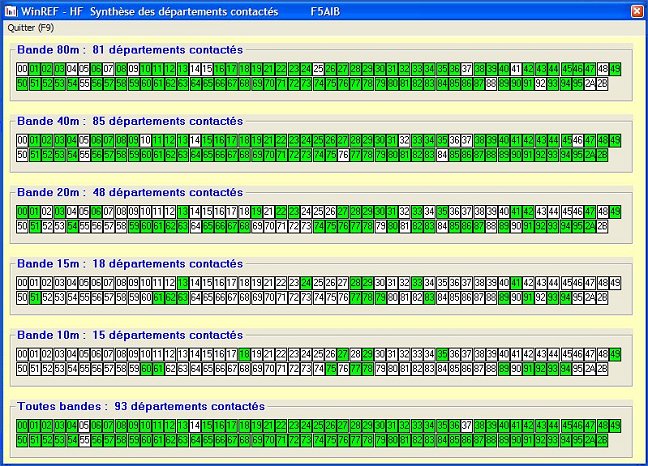Viewport: 648px width, 466px height.
Task: Click department 2B in Bande 80m
Action: (x=602, y=84)
